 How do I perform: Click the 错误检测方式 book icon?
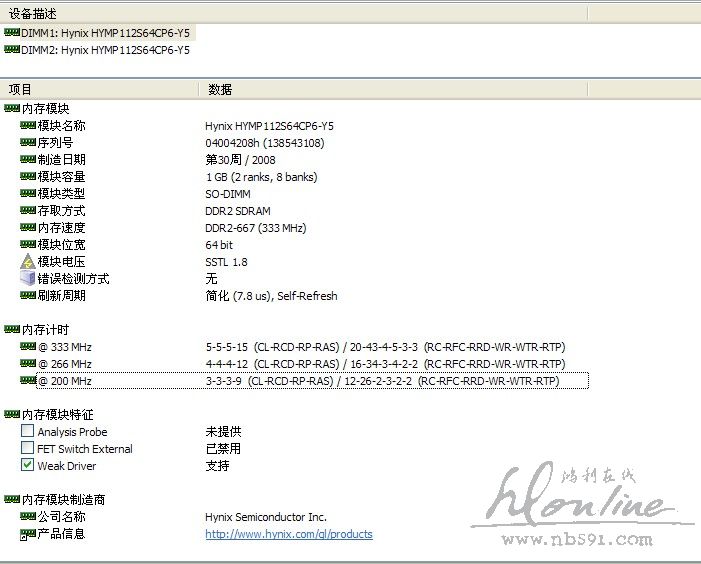pyautogui.click(x=28, y=278)
